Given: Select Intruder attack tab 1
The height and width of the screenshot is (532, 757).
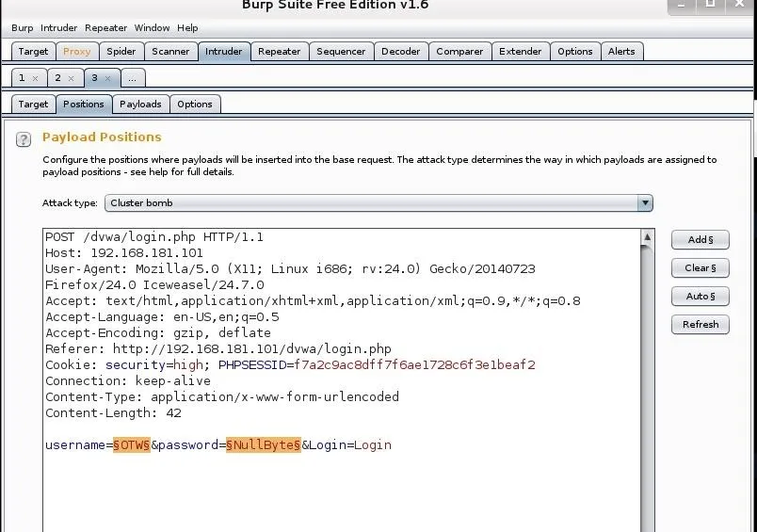Looking at the screenshot, I should [x=22, y=78].
